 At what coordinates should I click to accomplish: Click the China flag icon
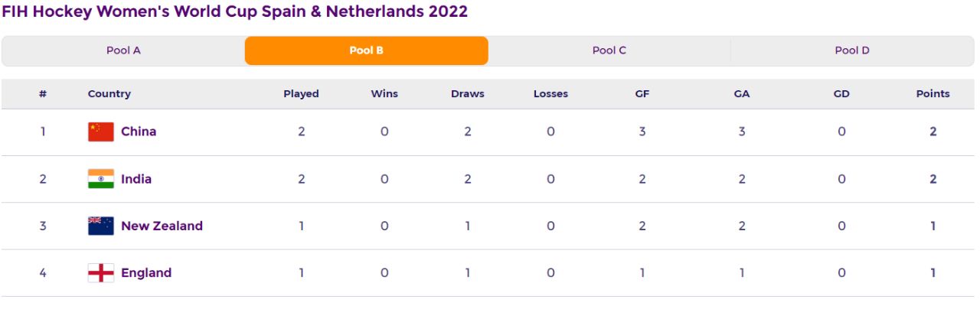101,132
